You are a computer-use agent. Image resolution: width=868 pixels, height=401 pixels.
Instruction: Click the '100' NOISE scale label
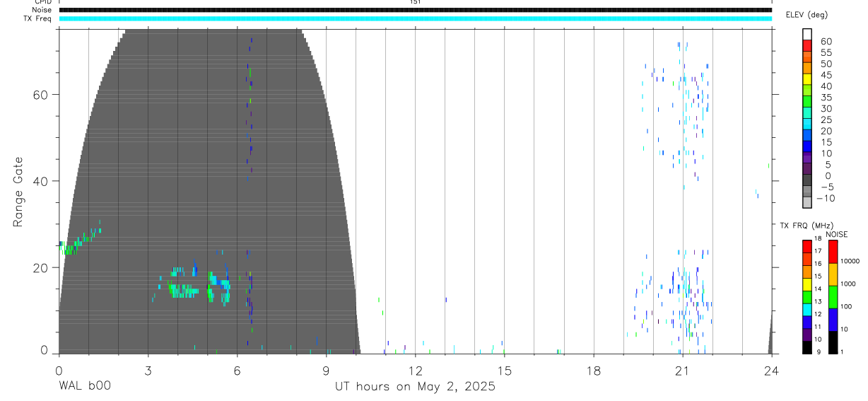pos(848,306)
